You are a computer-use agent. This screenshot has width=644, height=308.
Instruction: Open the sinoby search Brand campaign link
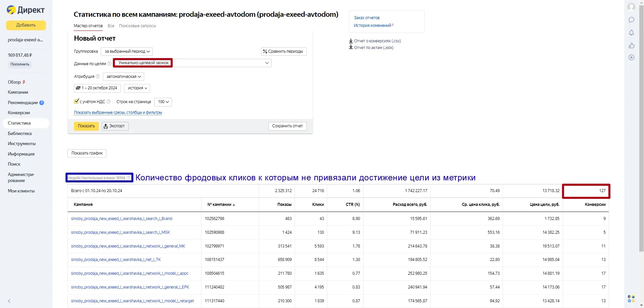tap(122, 219)
